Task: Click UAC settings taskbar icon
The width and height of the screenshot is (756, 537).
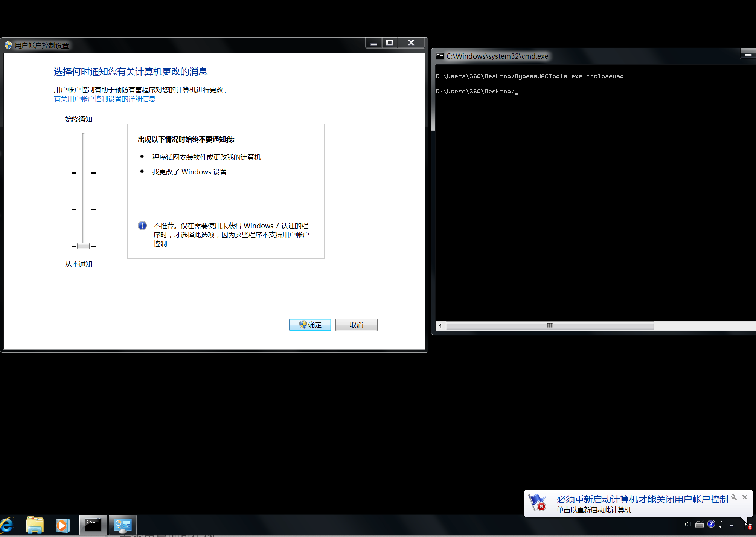Action: pyautogui.click(x=122, y=525)
